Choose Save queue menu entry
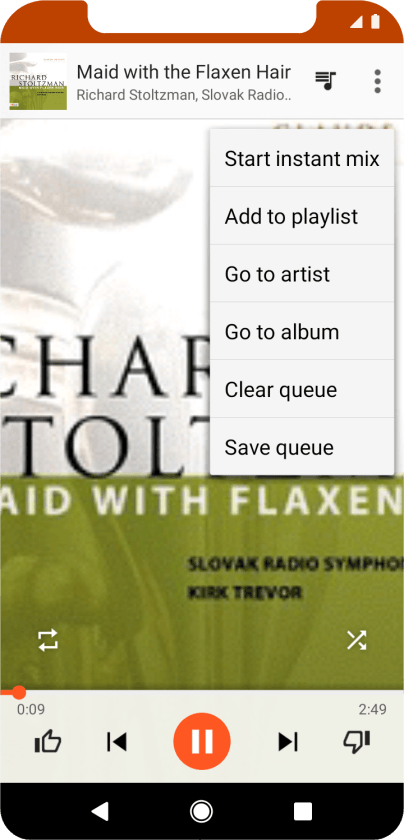Screen dimensions: 404x840 click(x=302, y=447)
